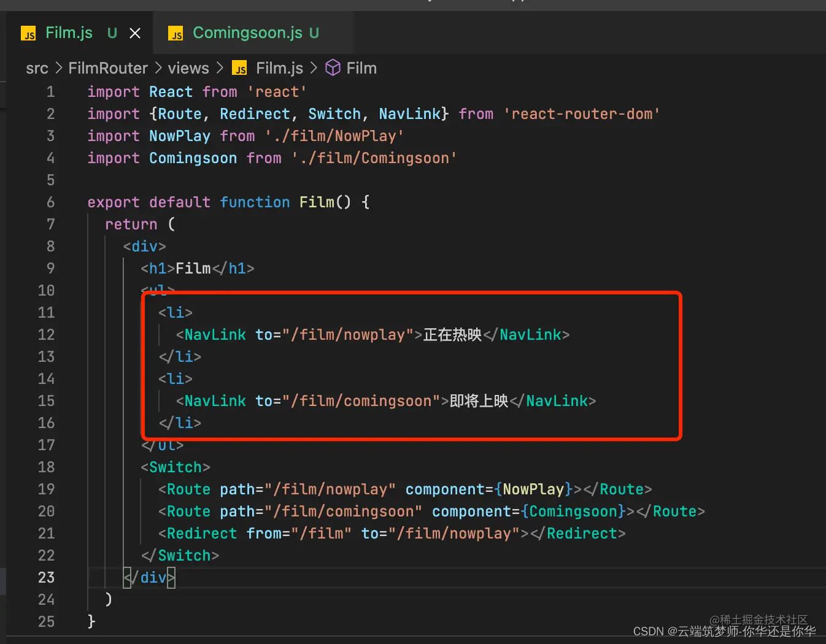Click closing Switch tag on line 22
The height and width of the screenshot is (644, 826).
[180, 556]
